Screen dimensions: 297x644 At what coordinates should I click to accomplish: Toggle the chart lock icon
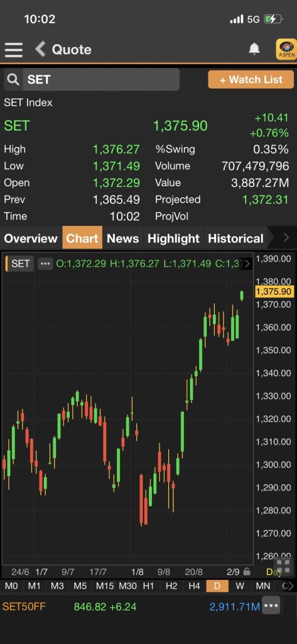247,571
